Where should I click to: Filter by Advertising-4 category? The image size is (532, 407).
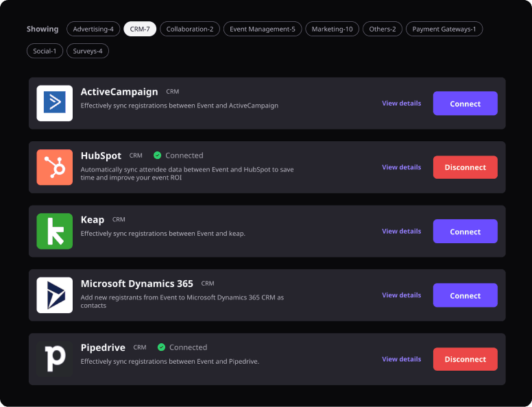(93, 29)
